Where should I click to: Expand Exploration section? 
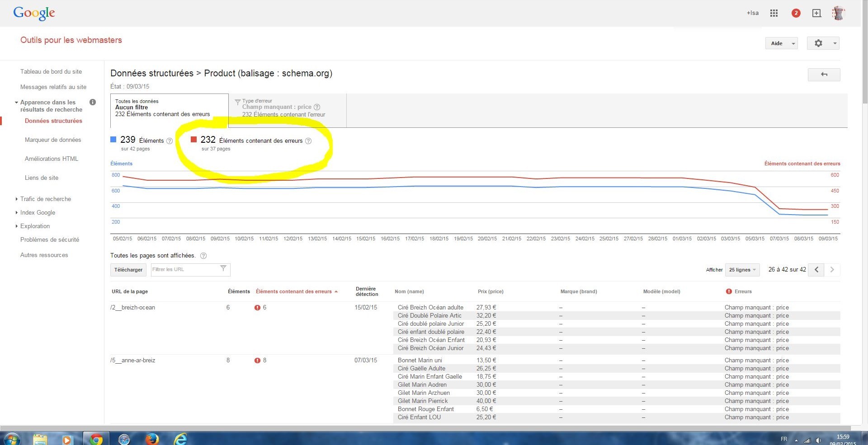click(x=17, y=226)
